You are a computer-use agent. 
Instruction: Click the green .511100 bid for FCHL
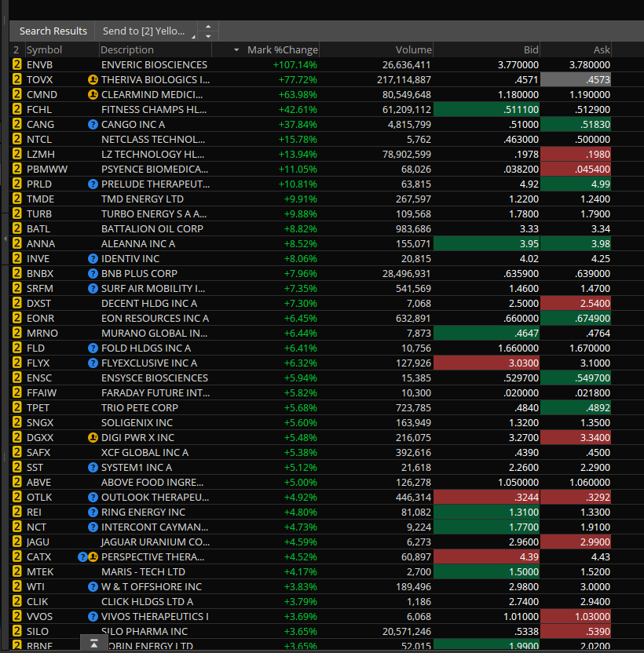point(486,110)
